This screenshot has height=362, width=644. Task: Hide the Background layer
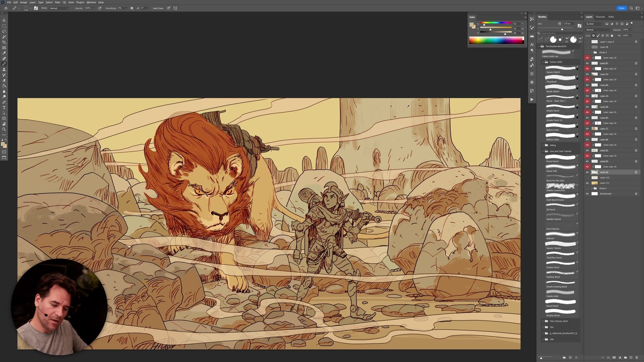tap(587, 194)
